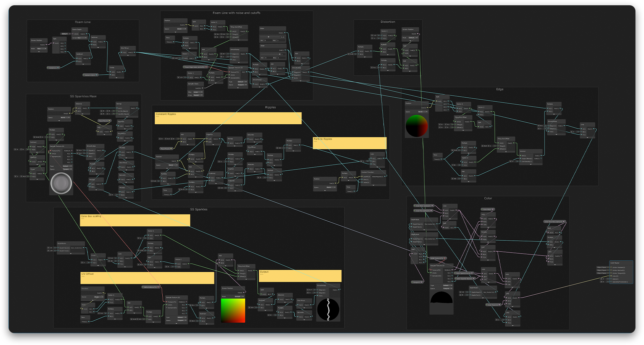The width and height of the screenshot is (644, 345).
Task: Open the Sampler State Filter Linear dropdown
Action: pos(198,92)
